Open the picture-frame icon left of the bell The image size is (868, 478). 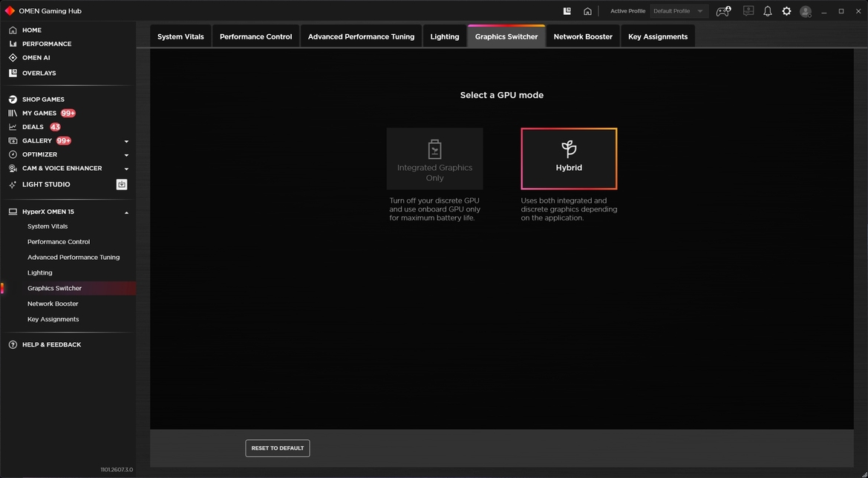pos(748,10)
